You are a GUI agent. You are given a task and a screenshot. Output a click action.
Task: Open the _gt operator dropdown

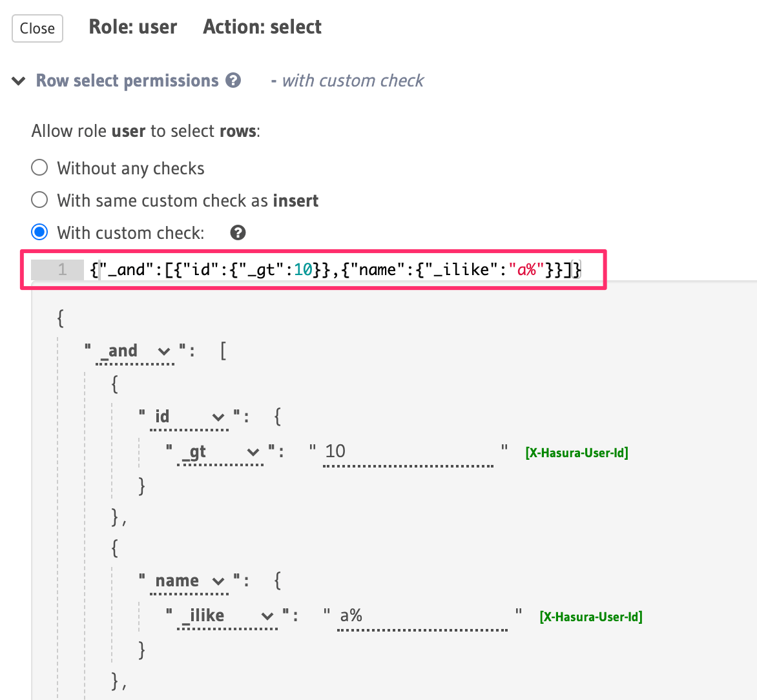pyautogui.click(x=221, y=452)
